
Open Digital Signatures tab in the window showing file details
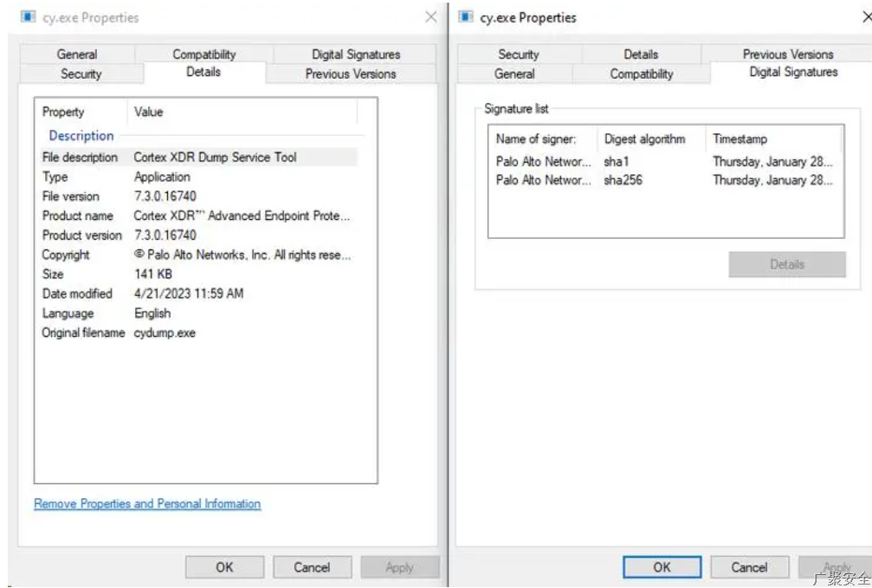click(355, 54)
